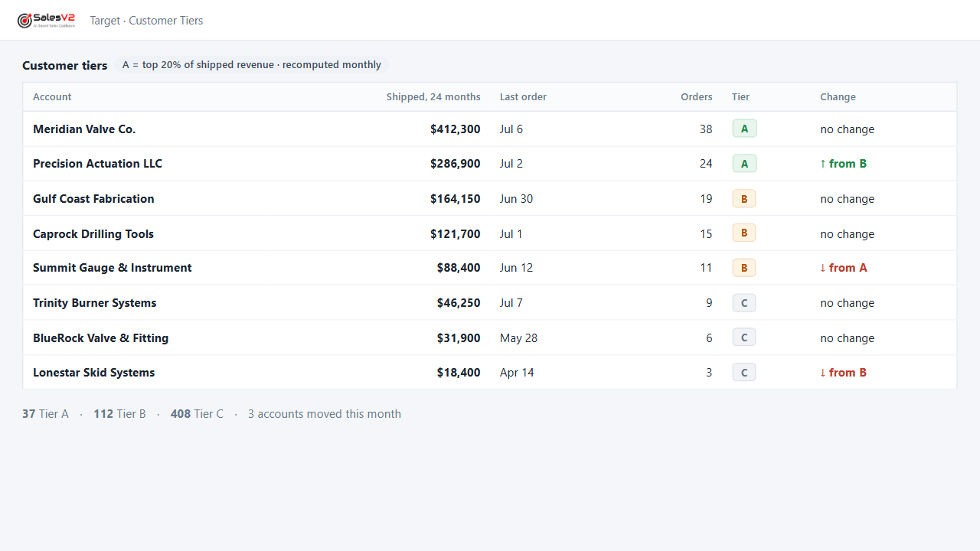Screen dimensions: 980x551
Task: Click Caprock Drilling's tier B badge
Action: tap(744, 233)
